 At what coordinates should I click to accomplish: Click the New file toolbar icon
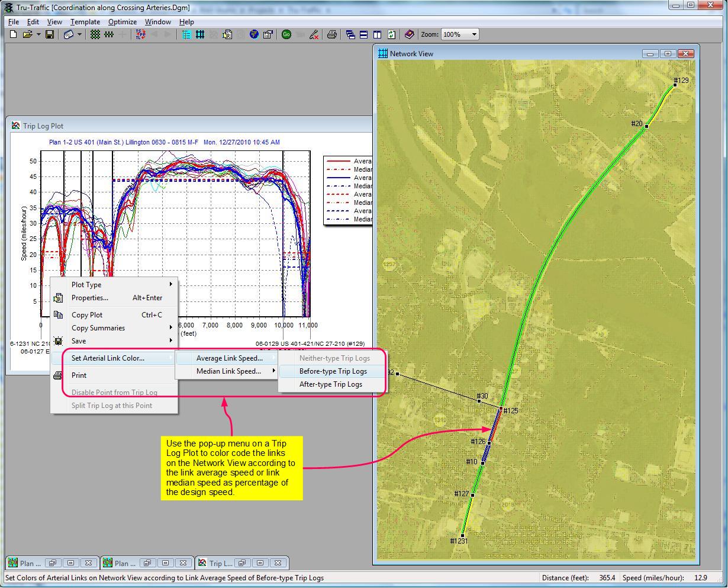13,34
